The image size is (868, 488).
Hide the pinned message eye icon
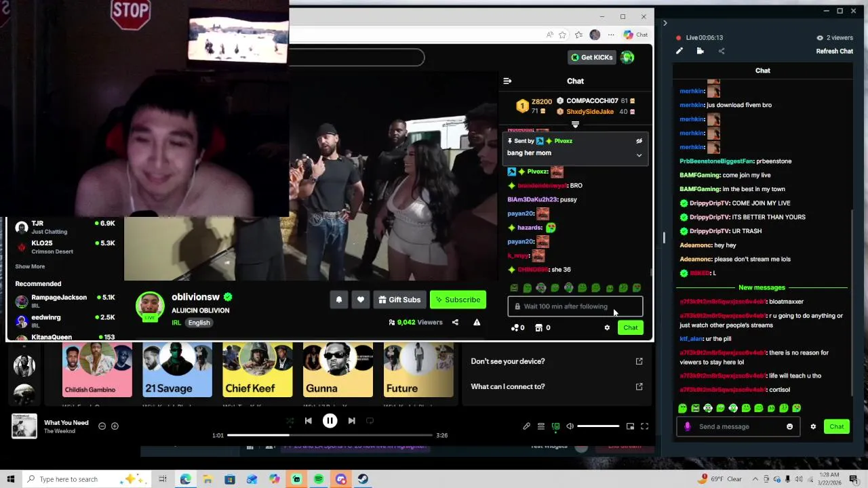[639, 141]
